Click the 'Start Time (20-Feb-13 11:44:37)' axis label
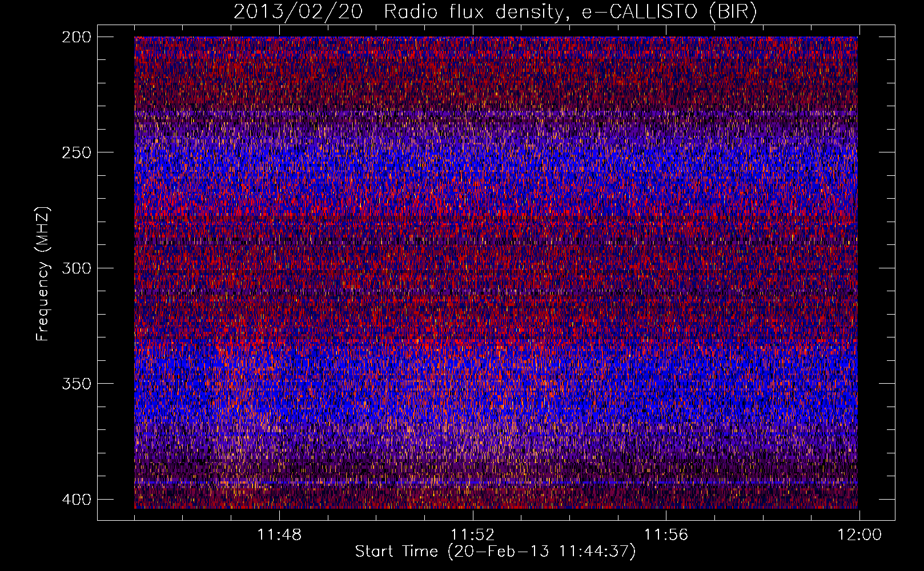Viewport: 924px width, 571px height. pos(495,552)
